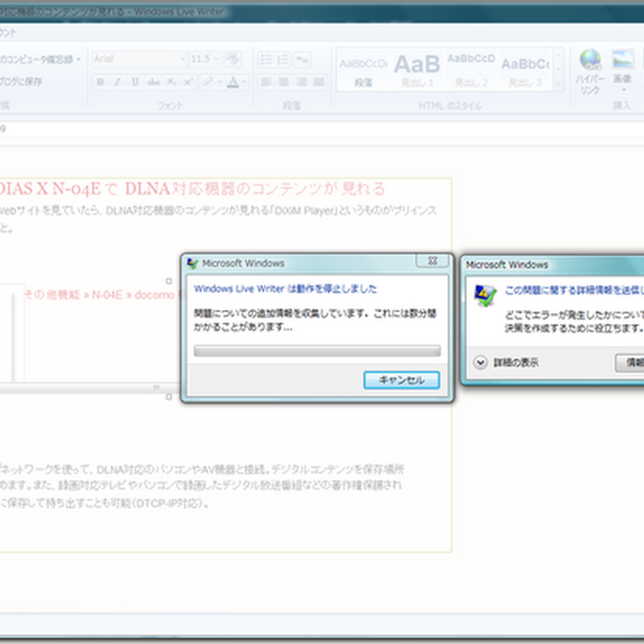The height and width of the screenshot is (644, 644).
Task: Insert a hyperlink with the globe icon
Action: pyautogui.click(x=590, y=60)
